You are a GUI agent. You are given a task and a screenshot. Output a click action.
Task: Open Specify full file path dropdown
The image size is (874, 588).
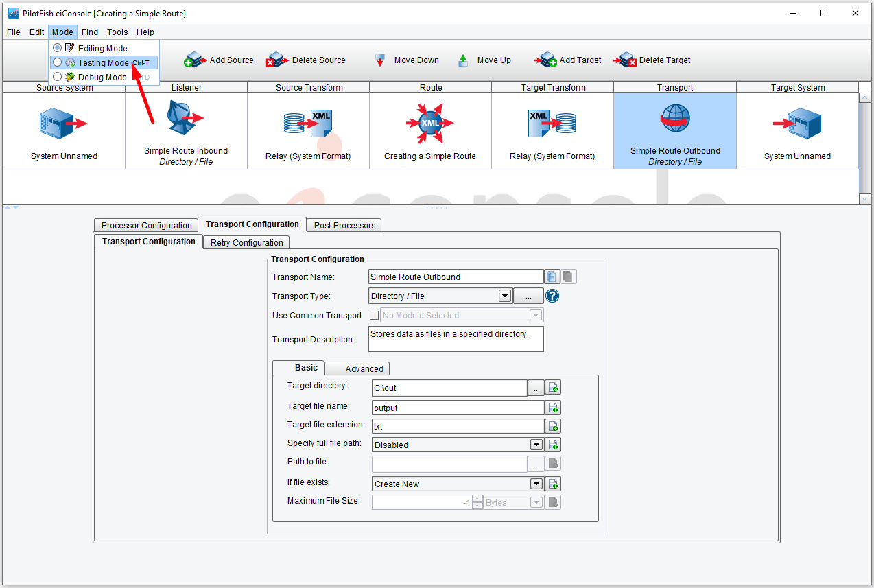(x=536, y=445)
